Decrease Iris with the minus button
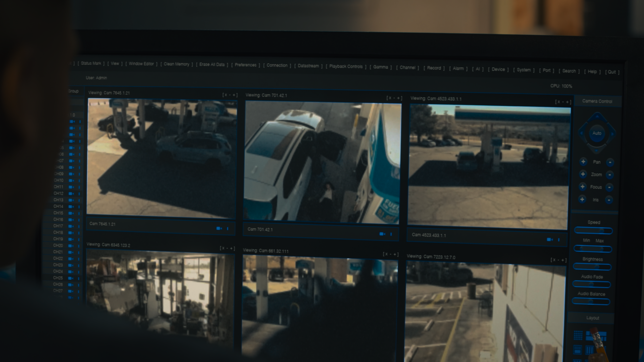 609,200
